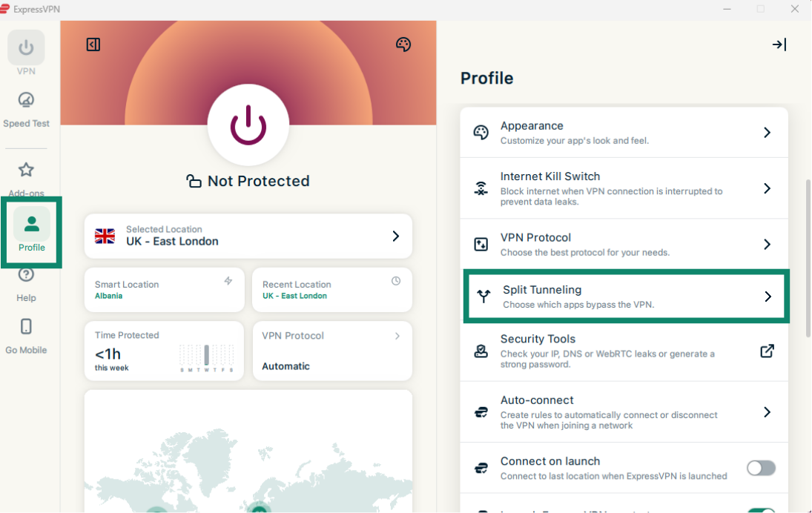Click the lightning bolt Smart Location icon

228,281
